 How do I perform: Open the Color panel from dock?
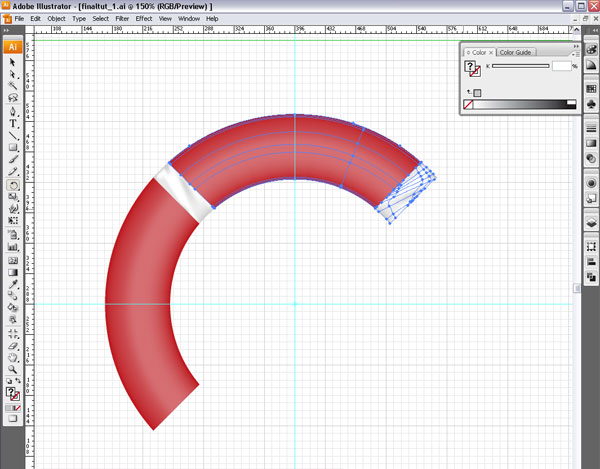tap(591, 50)
